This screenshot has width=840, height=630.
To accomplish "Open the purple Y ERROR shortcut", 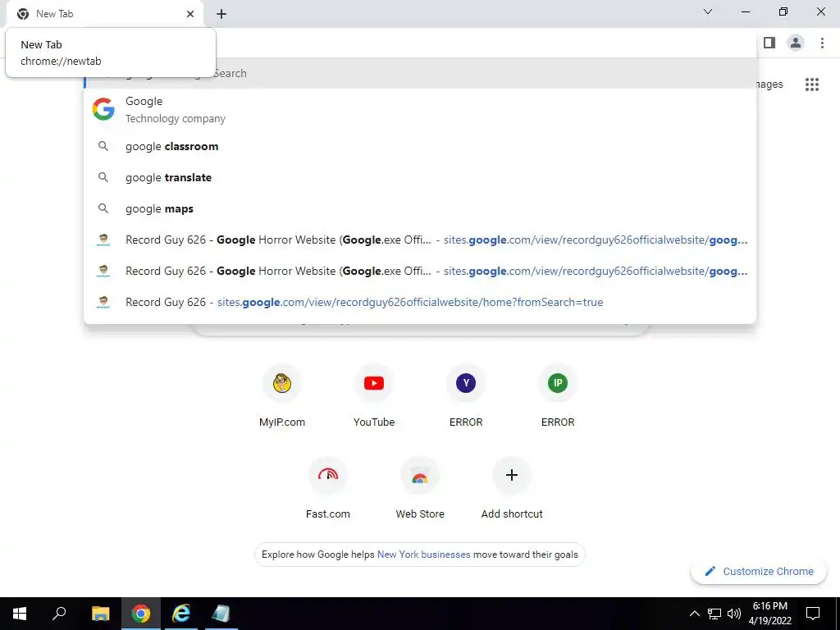I will coord(466,383).
